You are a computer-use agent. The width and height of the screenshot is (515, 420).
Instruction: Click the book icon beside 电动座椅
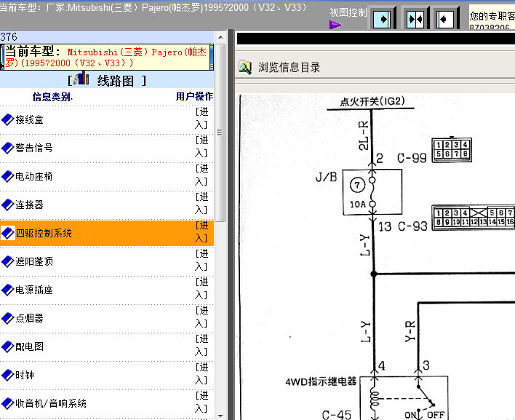[x=7, y=176]
